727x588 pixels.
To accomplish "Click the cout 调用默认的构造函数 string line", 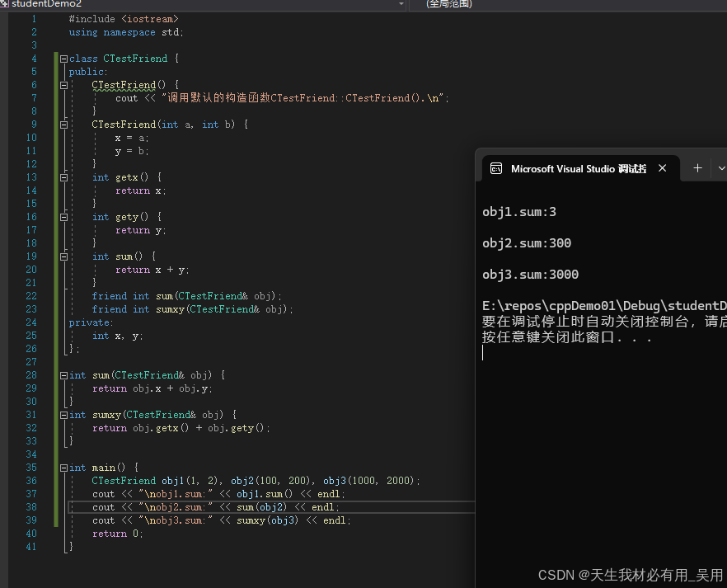I will (x=282, y=98).
